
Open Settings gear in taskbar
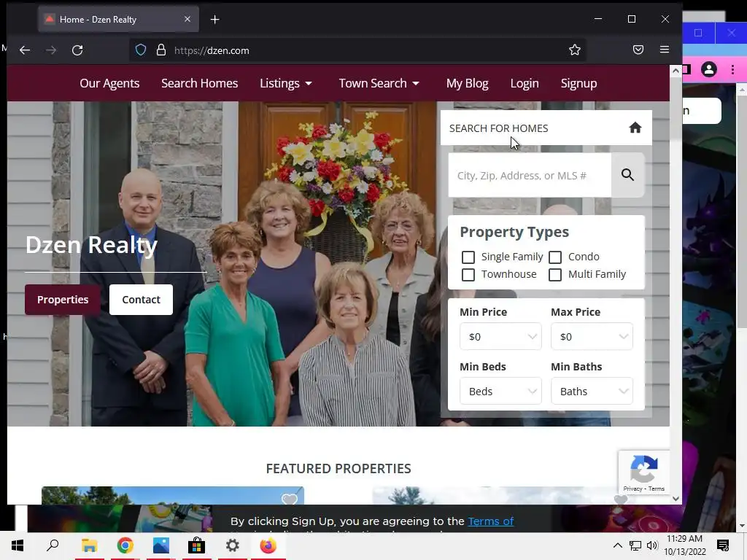point(233,545)
